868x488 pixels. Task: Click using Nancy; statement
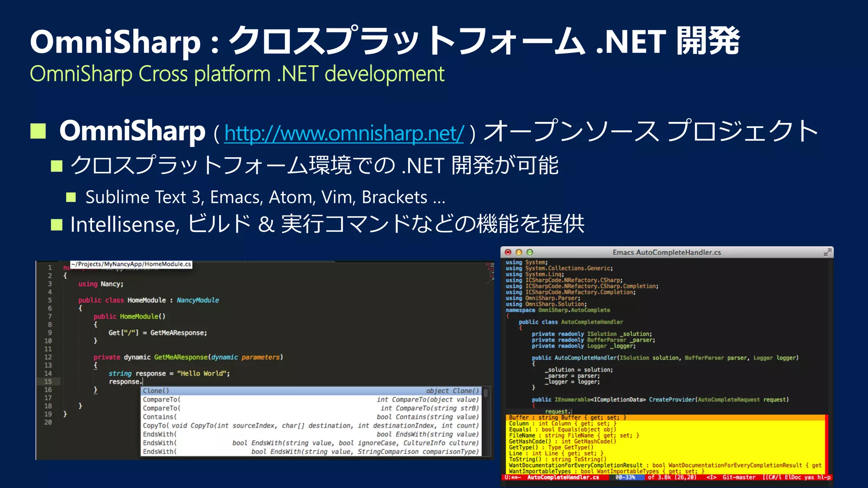[x=101, y=284]
